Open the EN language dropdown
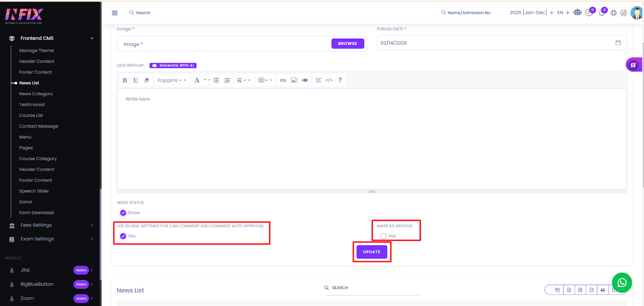Viewport: 644px width, 306px height. click(x=563, y=12)
